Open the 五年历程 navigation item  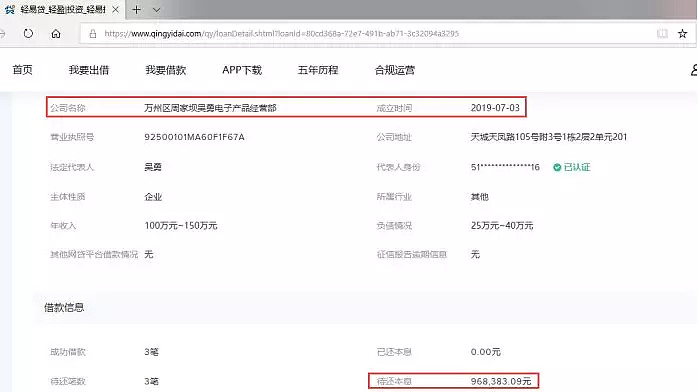pyautogui.click(x=318, y=70)
